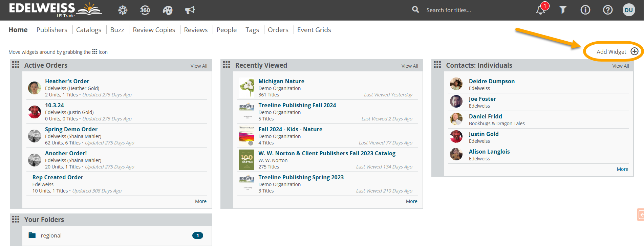The image size is (644, 249).
Task: Click the Michigan Nature catalog thumbnail
Action: (246, 88)
